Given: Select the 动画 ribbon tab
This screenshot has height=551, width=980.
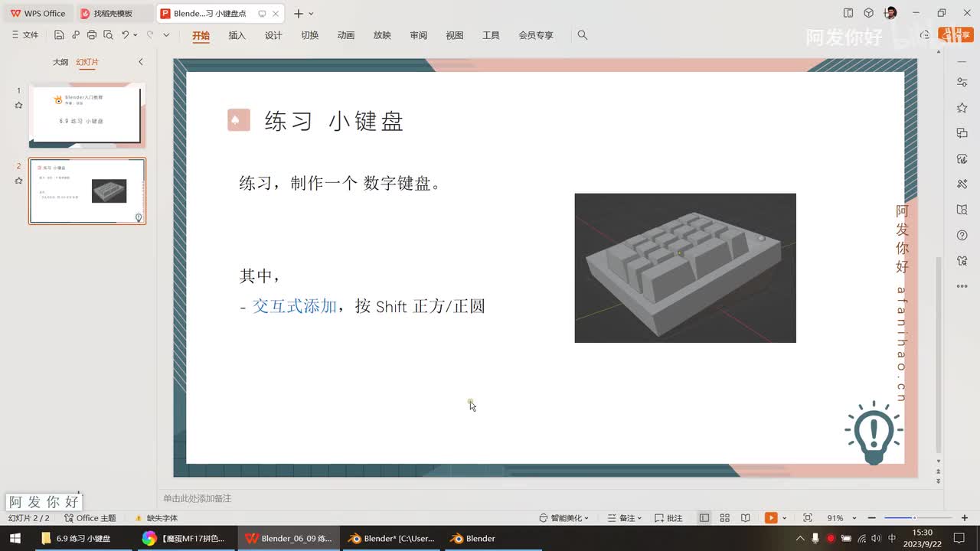Looking at the screenshot, I should click(x=346, y=35).
